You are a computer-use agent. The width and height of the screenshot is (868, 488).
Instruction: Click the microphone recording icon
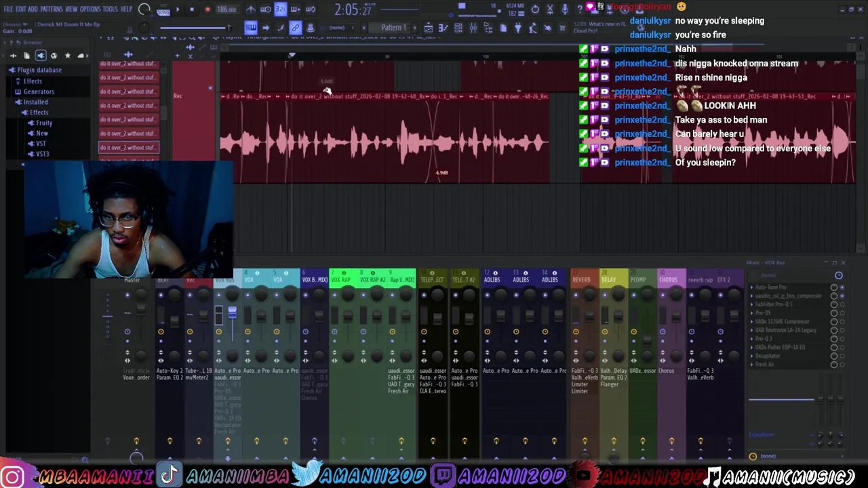(x=564, y=9)
